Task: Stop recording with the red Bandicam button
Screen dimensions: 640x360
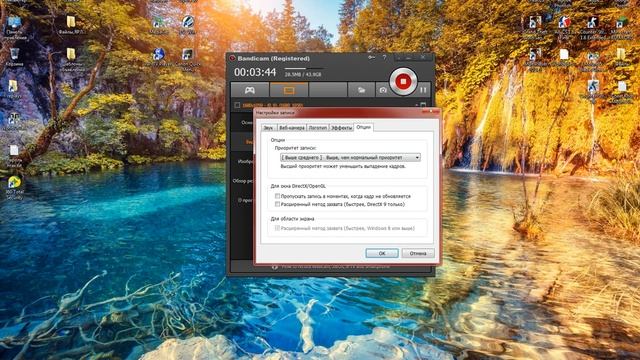Action: point(403,82)
